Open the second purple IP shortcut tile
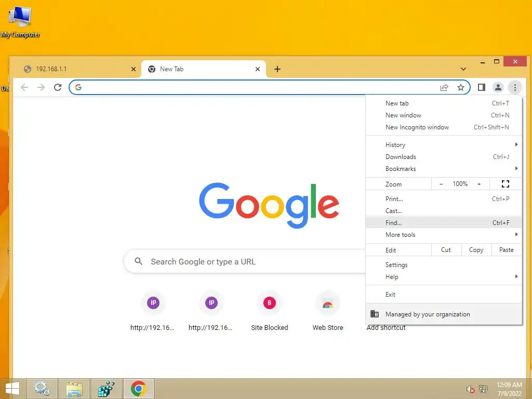 [x=211, y=303]
